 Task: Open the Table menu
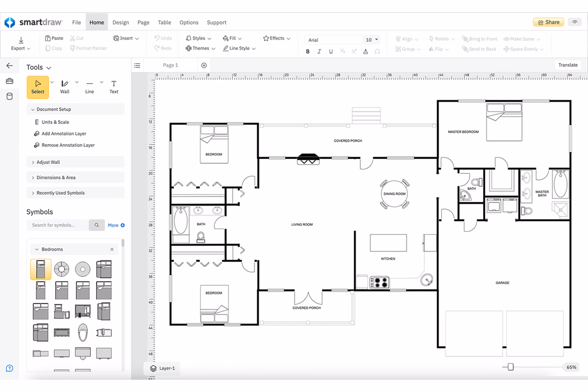(165, 23)
